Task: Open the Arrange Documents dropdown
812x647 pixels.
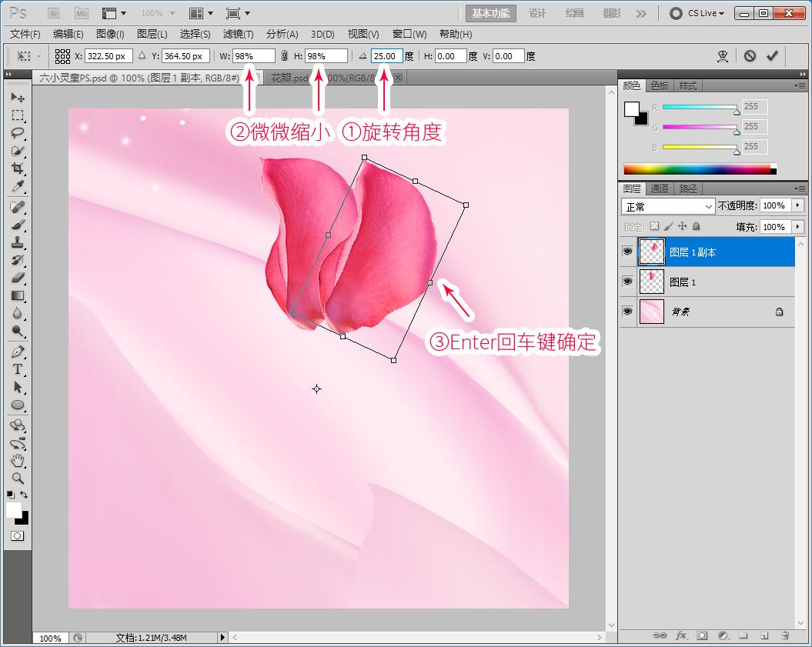Action: pos(201,13)
